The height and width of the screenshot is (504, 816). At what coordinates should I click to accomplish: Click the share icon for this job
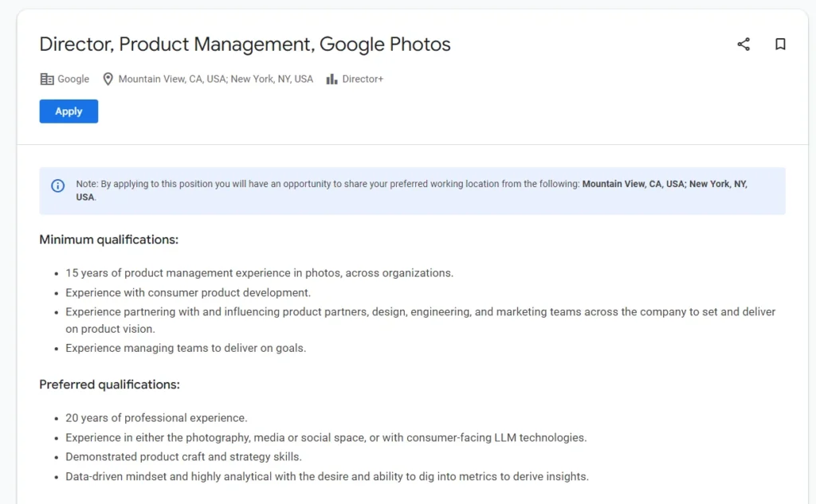click(x=743, y=45)
